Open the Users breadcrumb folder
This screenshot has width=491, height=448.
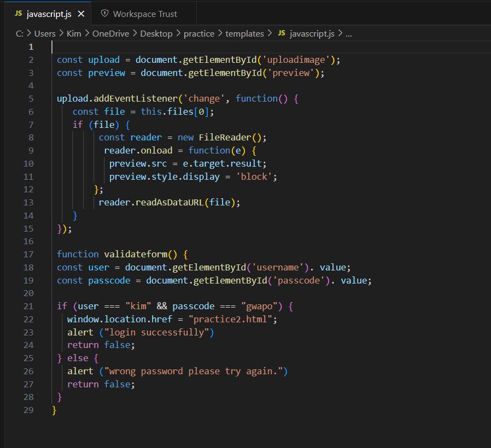pyautogui.click(x=45, y=33)
